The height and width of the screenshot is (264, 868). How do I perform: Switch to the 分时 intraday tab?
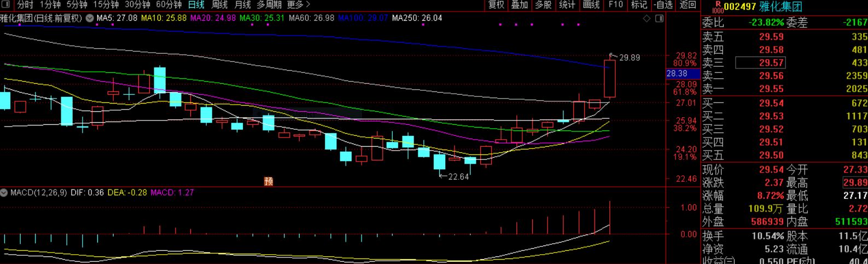tap(25, 5)
